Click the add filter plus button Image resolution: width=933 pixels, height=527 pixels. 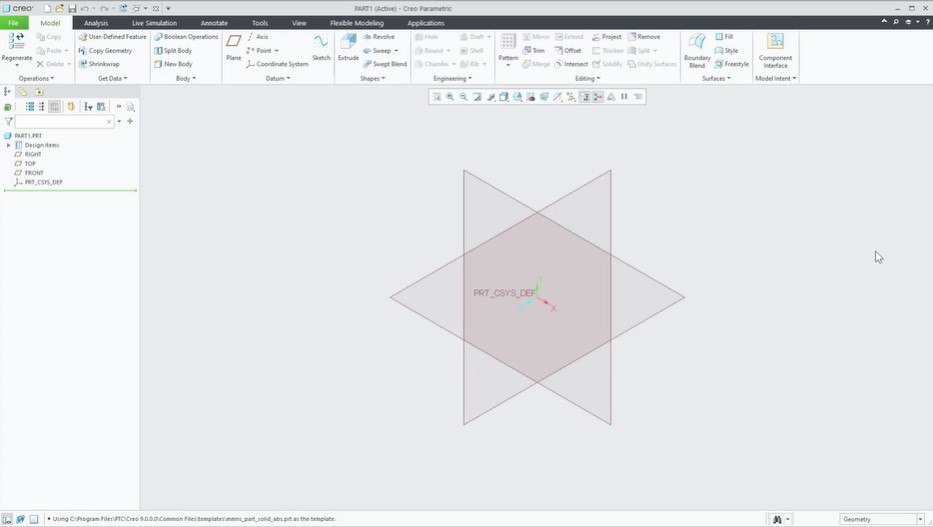coord(130,121)
